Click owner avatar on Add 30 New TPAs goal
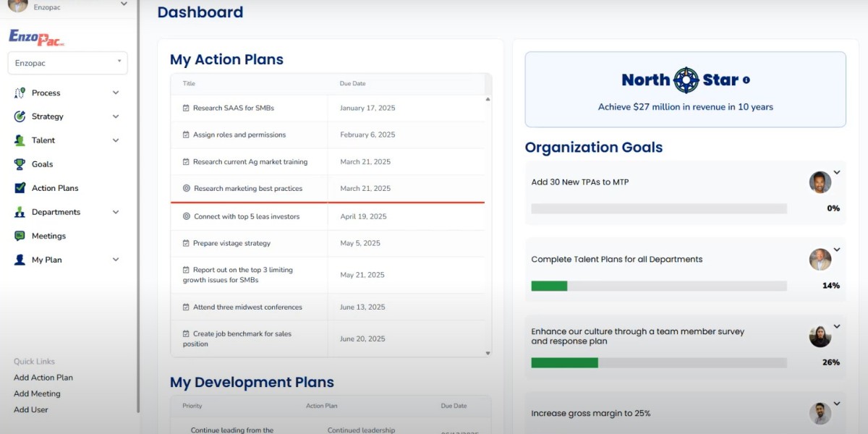Image resolution: width=868 pixels, height=434 pixels. pos(820,182)
